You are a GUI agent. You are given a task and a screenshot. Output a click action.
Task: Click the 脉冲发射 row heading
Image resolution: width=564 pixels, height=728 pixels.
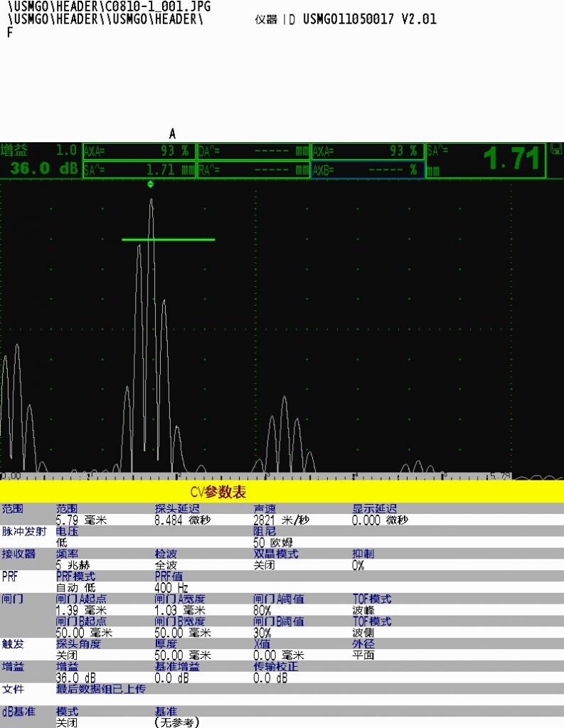tap(23, 531)
